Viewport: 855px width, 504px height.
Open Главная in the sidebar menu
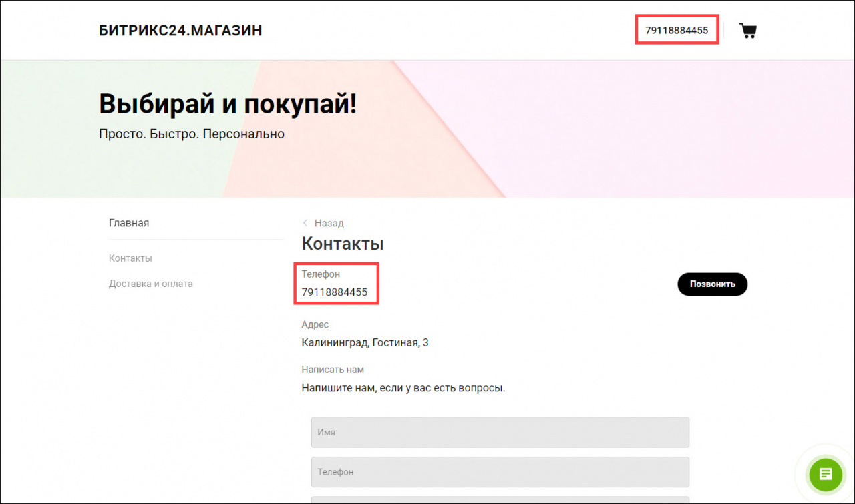pyautogui.click(x=129, y=223)
